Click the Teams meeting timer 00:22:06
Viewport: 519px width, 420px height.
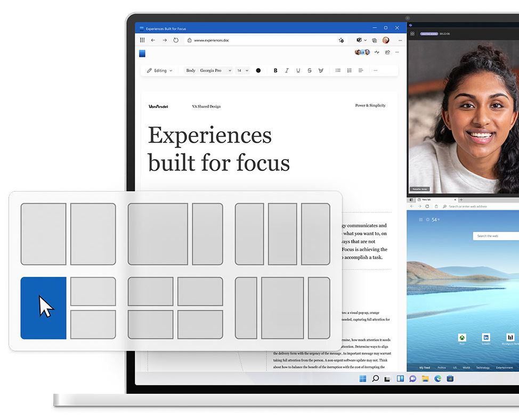[x=444, y=34]
